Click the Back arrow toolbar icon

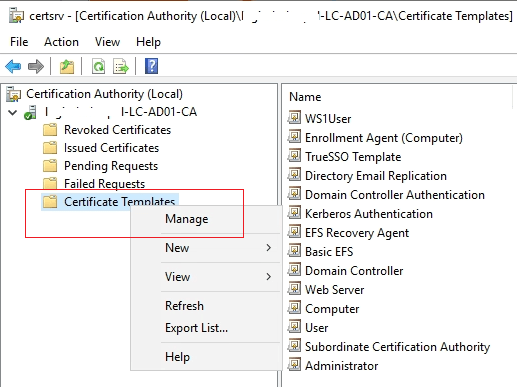(x=13, y=66)
